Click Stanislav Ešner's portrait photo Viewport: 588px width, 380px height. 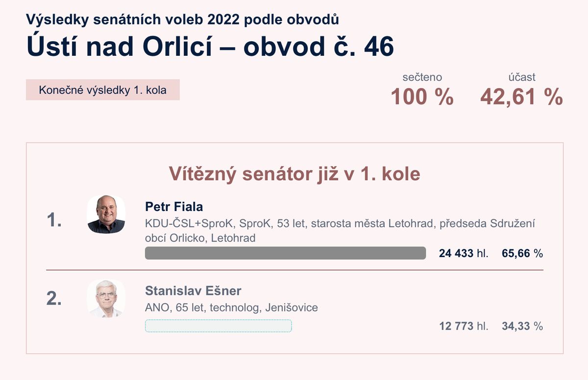(x=106, y=299)
